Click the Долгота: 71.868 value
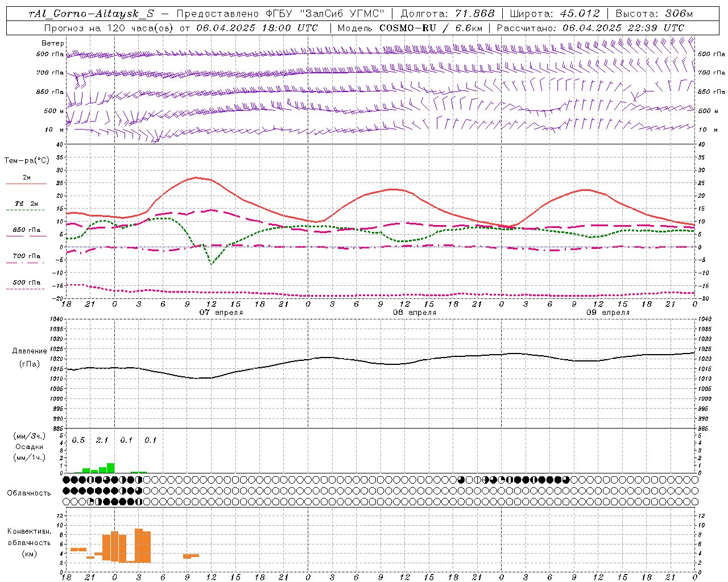Screen dimensions: 728x582 click(448, 14)
